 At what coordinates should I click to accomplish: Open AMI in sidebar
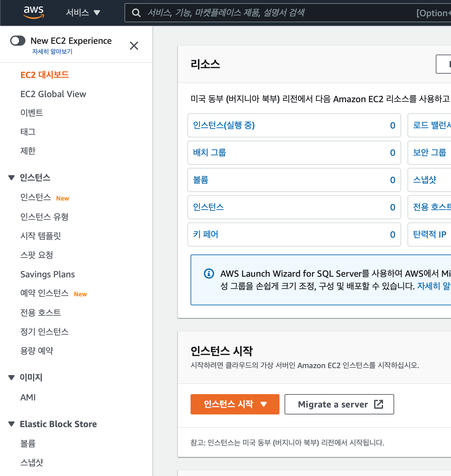click(x=28, y=397)
